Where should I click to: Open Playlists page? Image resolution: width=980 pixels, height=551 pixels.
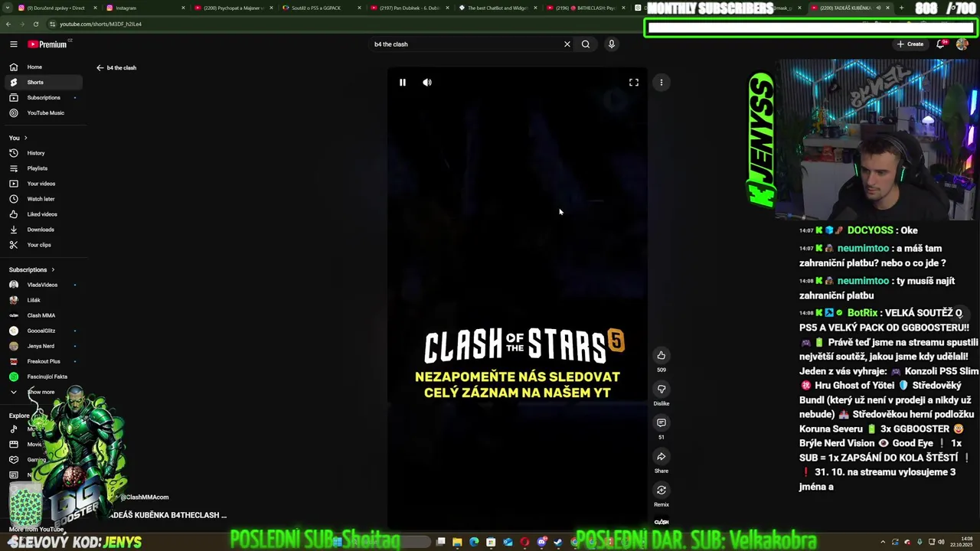click(43, 168)
